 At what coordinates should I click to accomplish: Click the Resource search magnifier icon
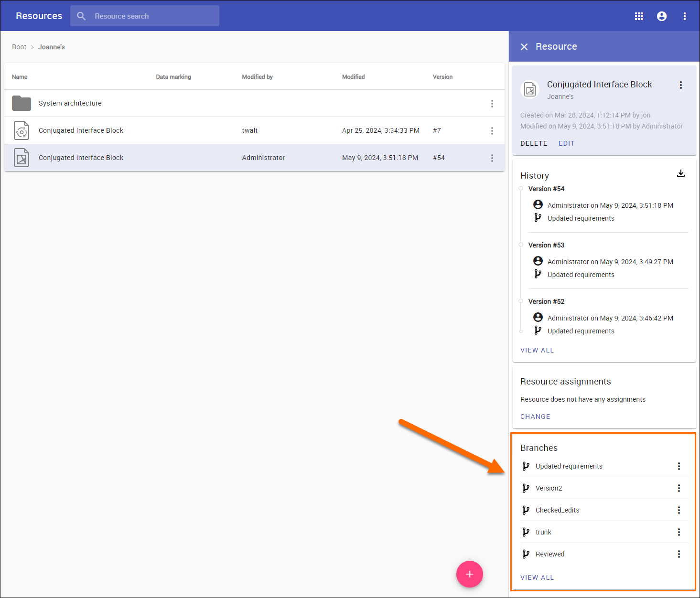pos(81,16)
